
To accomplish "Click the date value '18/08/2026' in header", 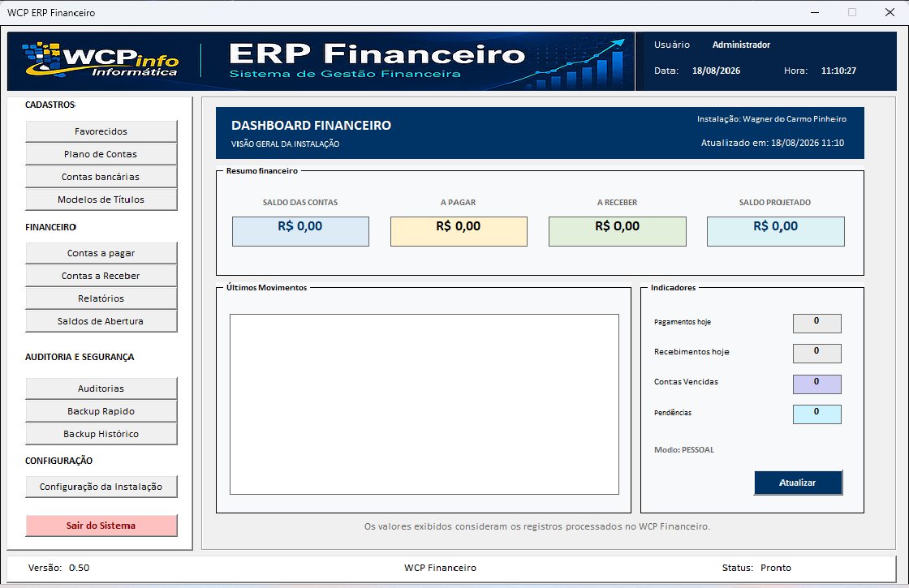I will pyautogui.click(x=716, y=71).
